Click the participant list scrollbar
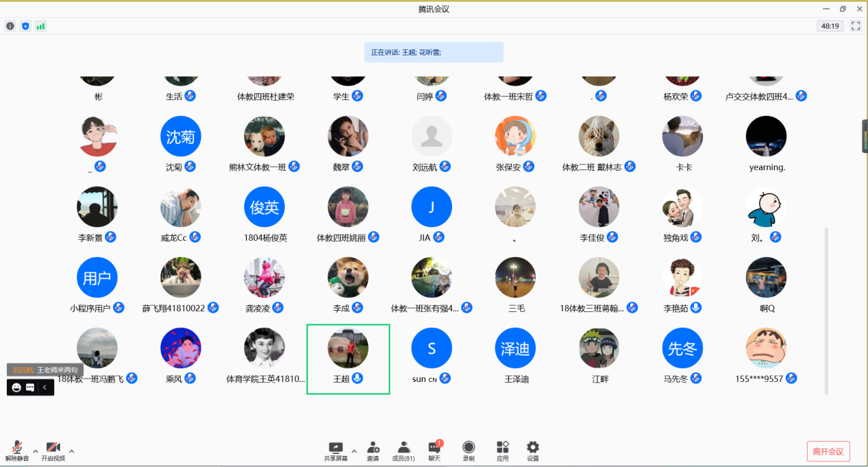The image size is (868, 467). [x=826, y=311]
